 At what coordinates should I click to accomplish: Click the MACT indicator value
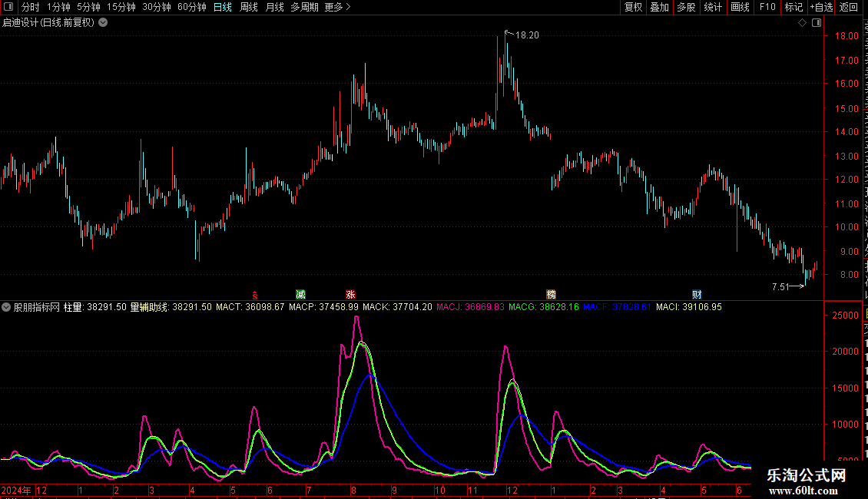coord(250,307)
